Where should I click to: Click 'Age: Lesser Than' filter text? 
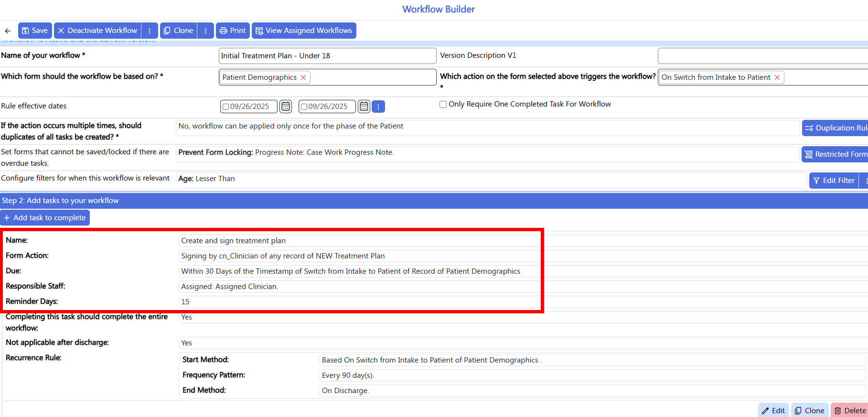pos(206,179)
